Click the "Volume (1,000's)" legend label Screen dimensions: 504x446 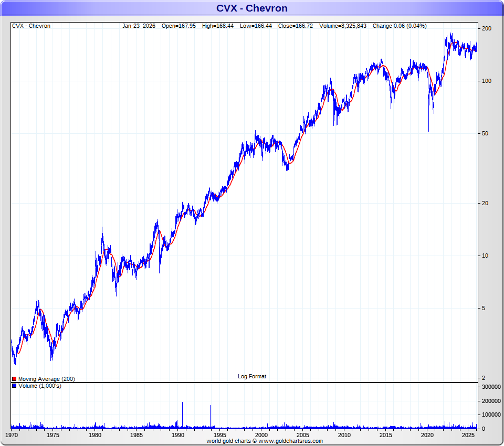[40, 386]
